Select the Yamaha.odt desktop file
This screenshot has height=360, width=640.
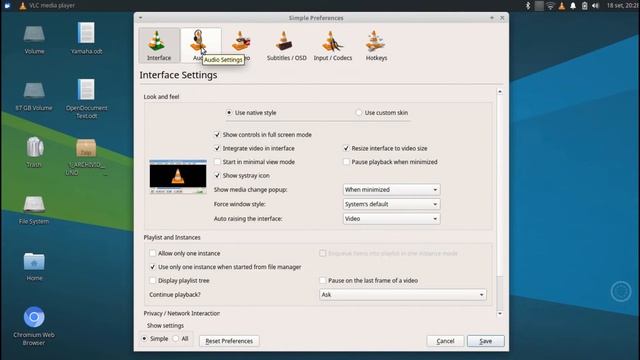click(86, 38)
